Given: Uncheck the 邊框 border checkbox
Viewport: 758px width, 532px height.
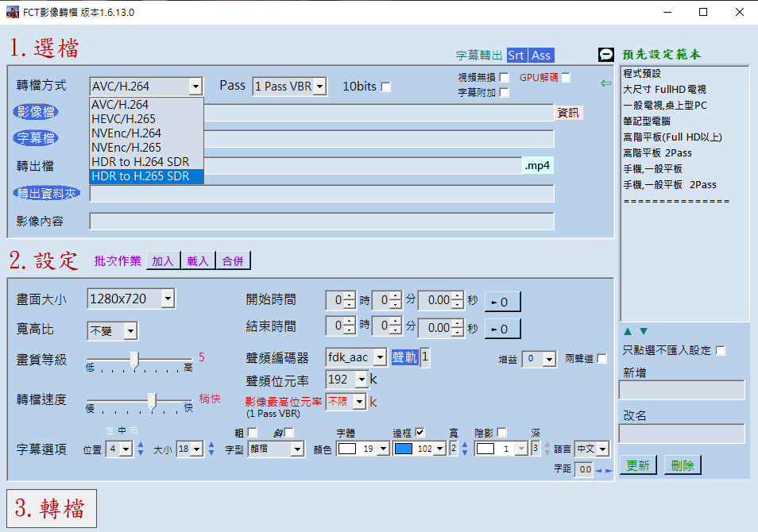Looking at the screenshot, I should pyautogui.click(x=420, y=433).
